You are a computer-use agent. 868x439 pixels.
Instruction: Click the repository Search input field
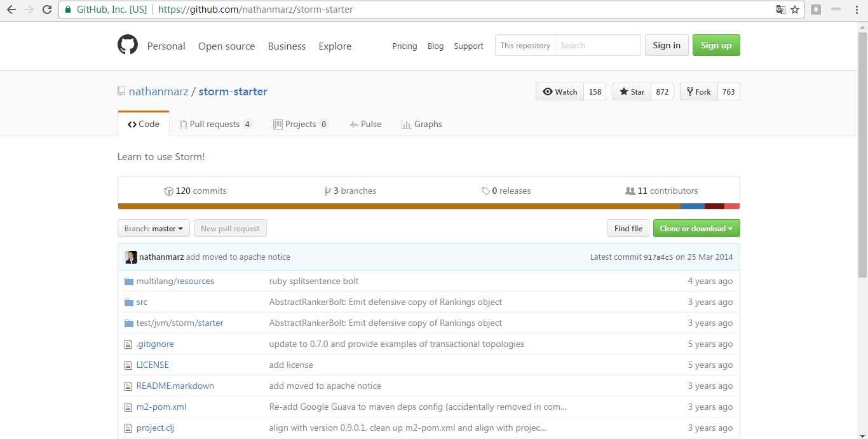pyautogui.click(x=598, y=45)
